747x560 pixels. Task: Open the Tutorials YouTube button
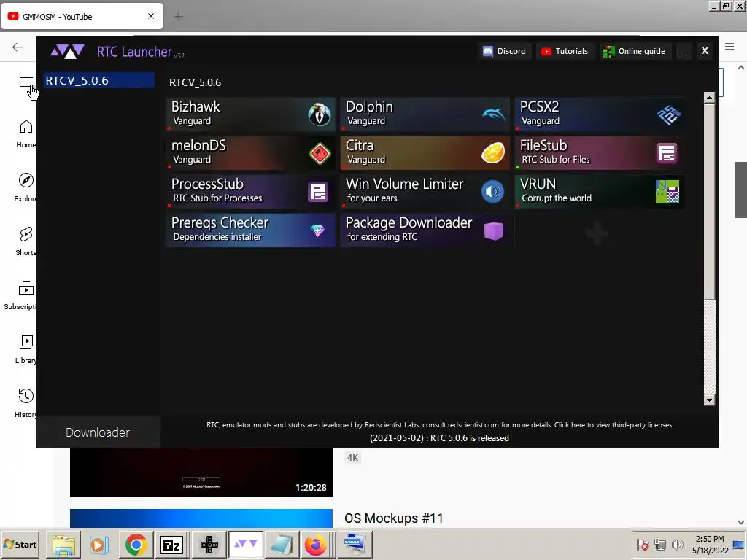pyautogui.click(x=565, y=51)
